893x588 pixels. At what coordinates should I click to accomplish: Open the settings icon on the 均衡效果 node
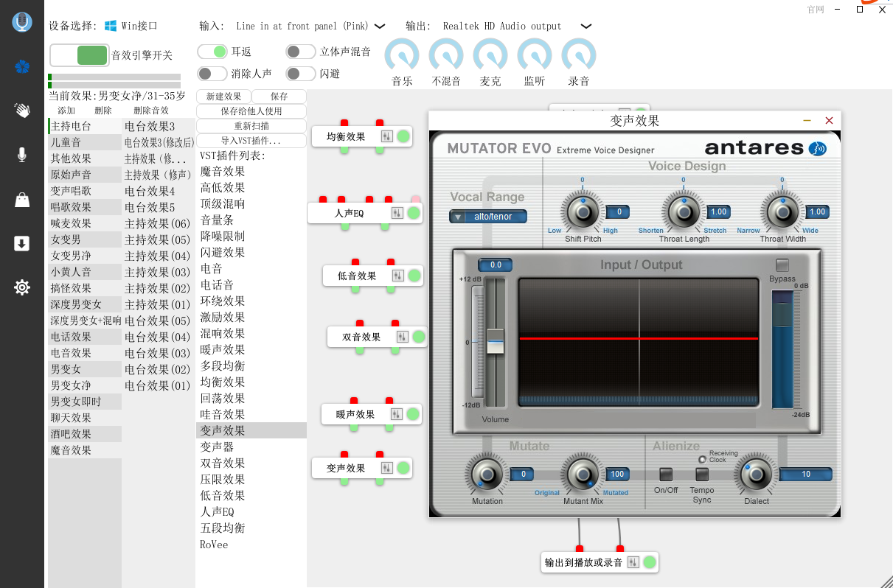tap(388, 136)
